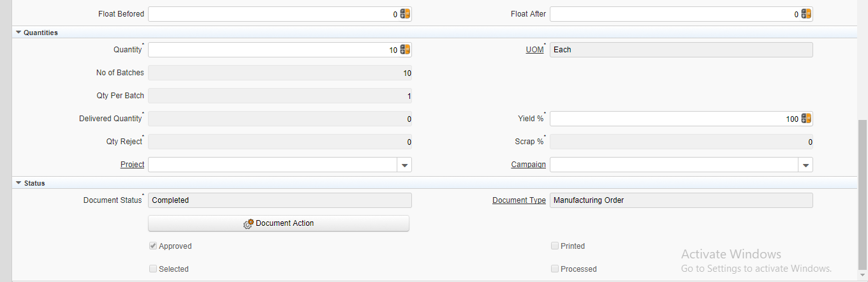Click the Document Action button

tap(279, 223)
